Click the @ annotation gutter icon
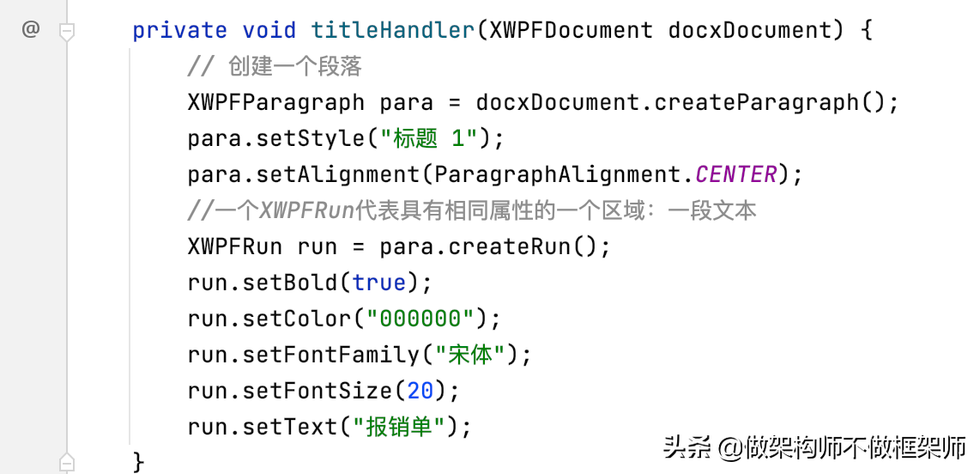The image size is (980, 474). (x=31, y=29)
